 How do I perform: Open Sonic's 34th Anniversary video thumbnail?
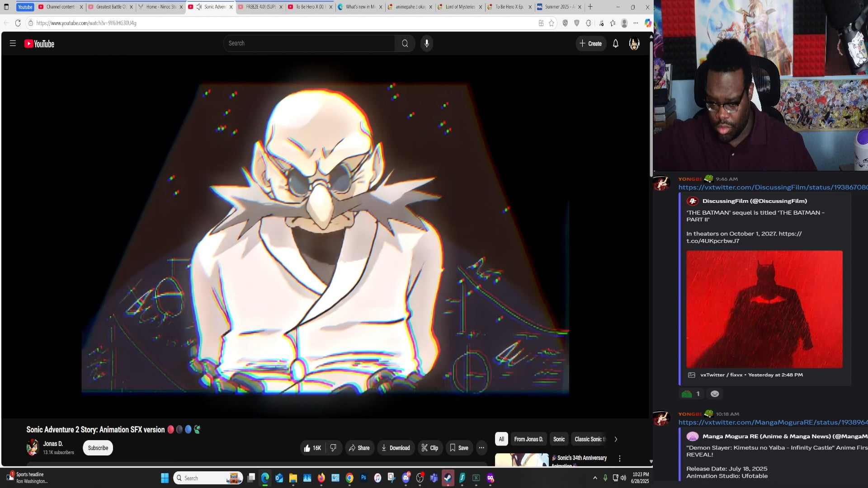[522, 460]
